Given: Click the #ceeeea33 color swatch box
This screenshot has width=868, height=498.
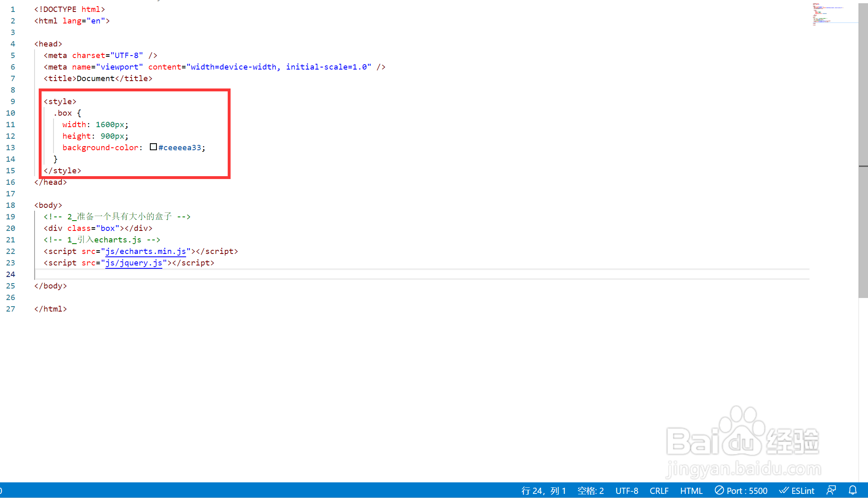Looking at the screenshot, I should pos(153,147).
